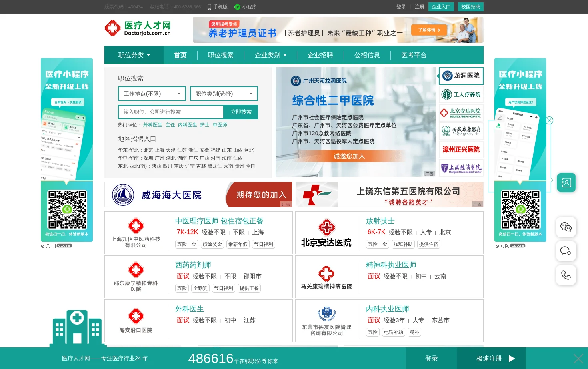Open the 公招信息 navigation tab
Image resolution: width=588 pixels, height=369 pixels.
coord(367,55)
